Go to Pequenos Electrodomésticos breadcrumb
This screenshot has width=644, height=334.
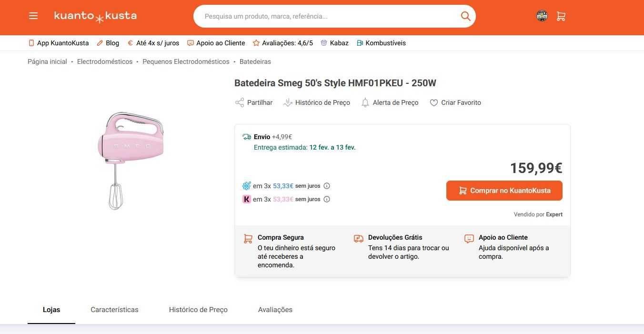pyautogui.click(x=186, y=61)
